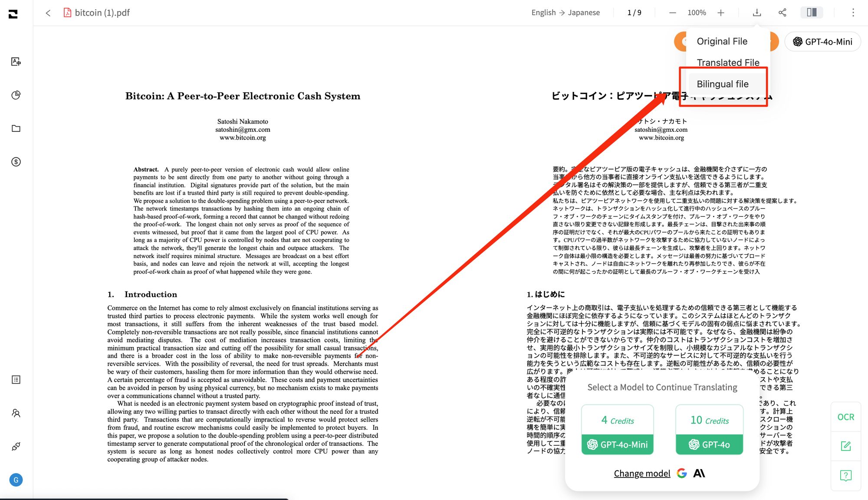
Task: Open English to Japanese language selector
Action: coord(565,13)
